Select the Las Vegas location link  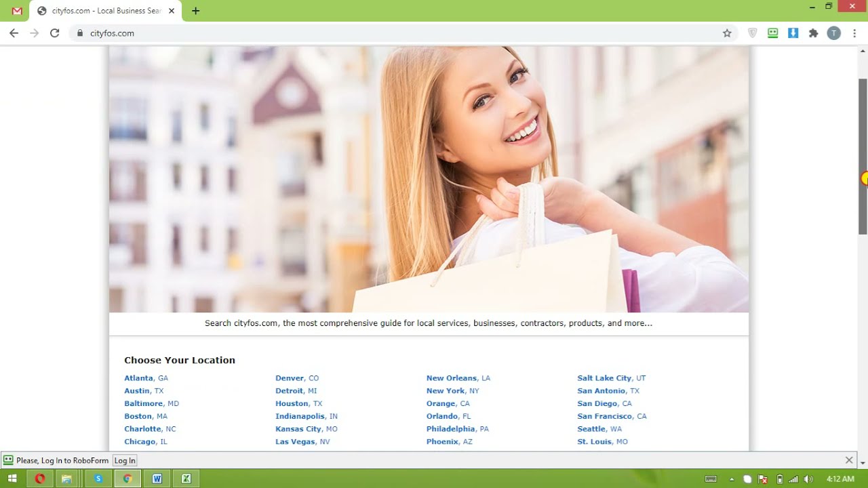[x=302, y=442]
